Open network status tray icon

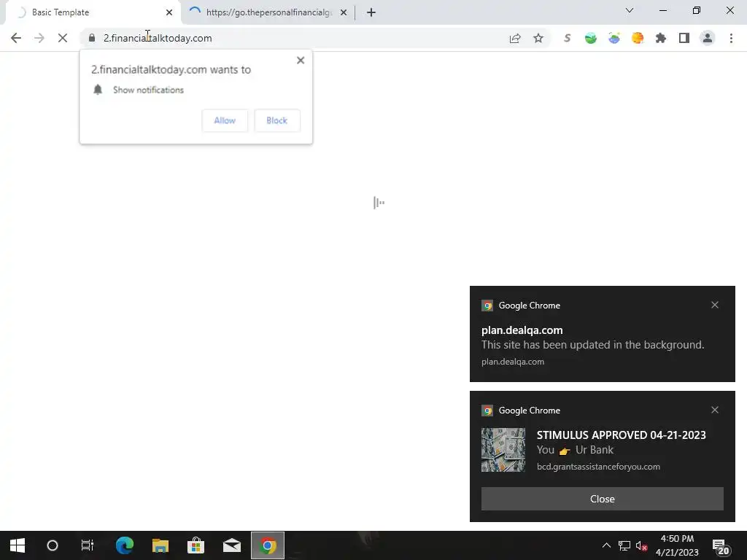[624, 545]
